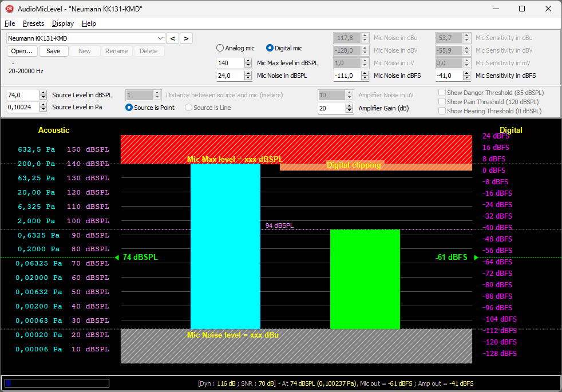Click the previous preset arrow button
The image size is (562, 392).
pos(172,38)
